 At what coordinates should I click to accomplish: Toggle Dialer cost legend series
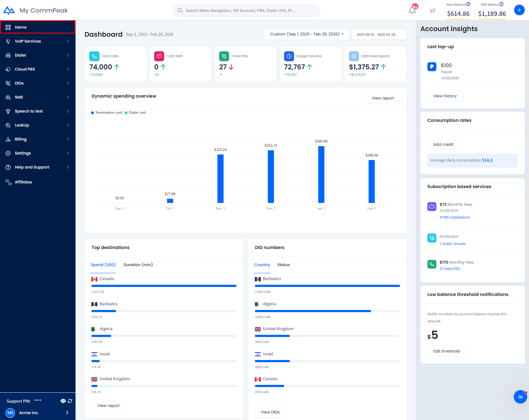[x=135, y=113]
